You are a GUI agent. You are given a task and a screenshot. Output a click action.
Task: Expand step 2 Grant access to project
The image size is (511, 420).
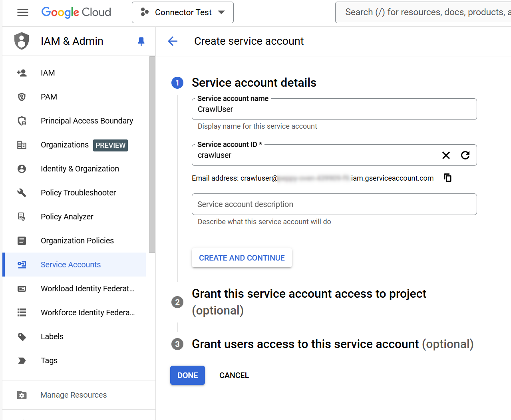point(309,302)
